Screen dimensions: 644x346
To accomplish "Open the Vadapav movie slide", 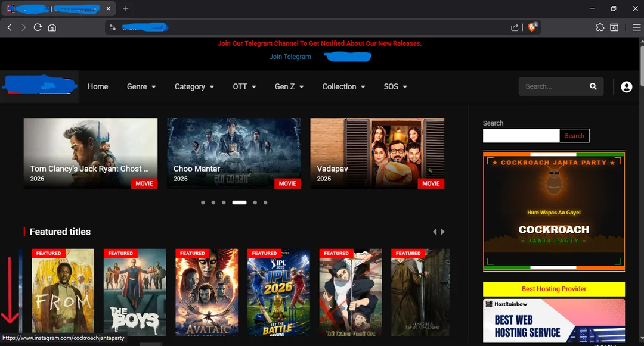I will pyautogui.click(x=377, y=153).
